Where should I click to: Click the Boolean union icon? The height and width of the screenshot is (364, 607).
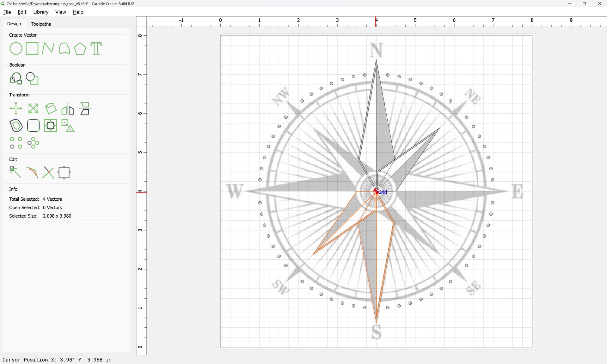tap(16, 78)
